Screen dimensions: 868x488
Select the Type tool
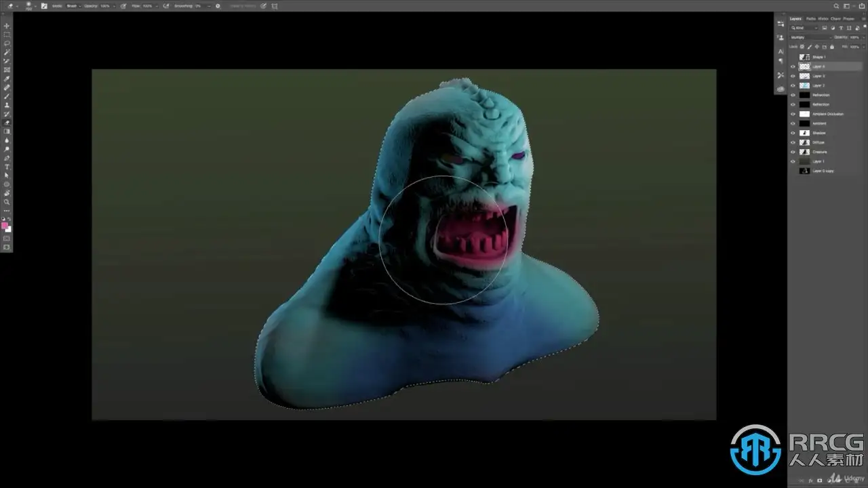[7, 167]
